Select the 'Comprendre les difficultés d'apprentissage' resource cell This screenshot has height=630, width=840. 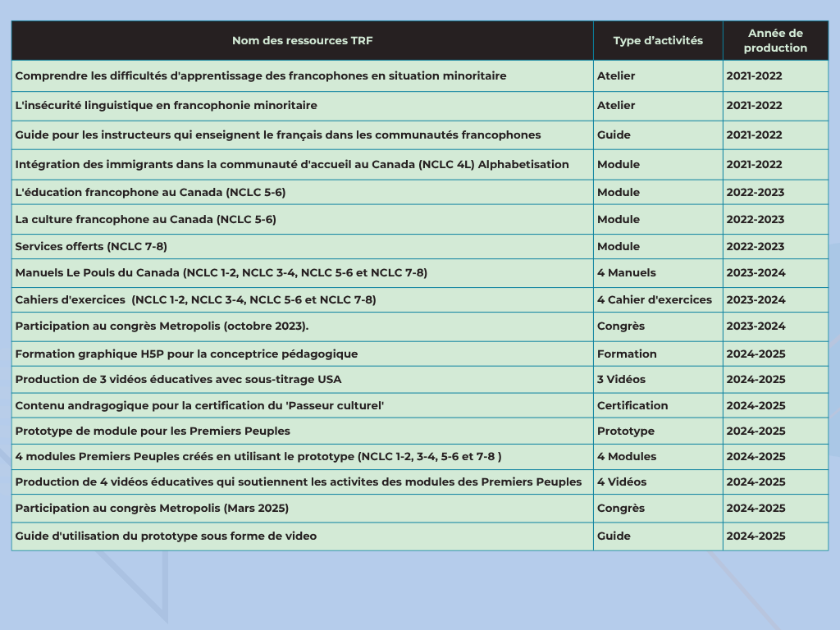click(x=261, y=75)
